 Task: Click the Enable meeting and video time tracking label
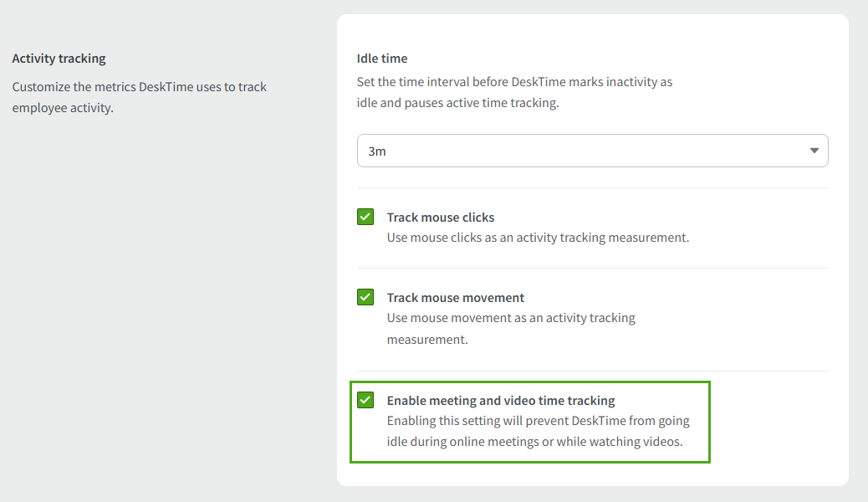(501, 400)
